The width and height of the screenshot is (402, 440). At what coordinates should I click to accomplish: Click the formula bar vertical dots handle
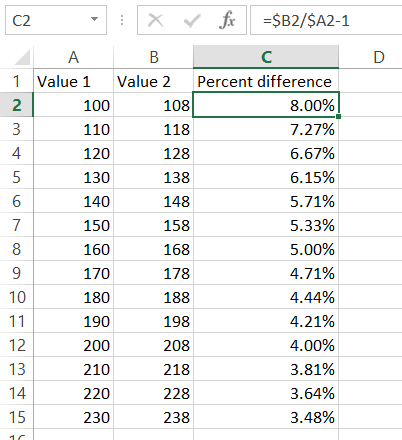click(x=122, y=20)
